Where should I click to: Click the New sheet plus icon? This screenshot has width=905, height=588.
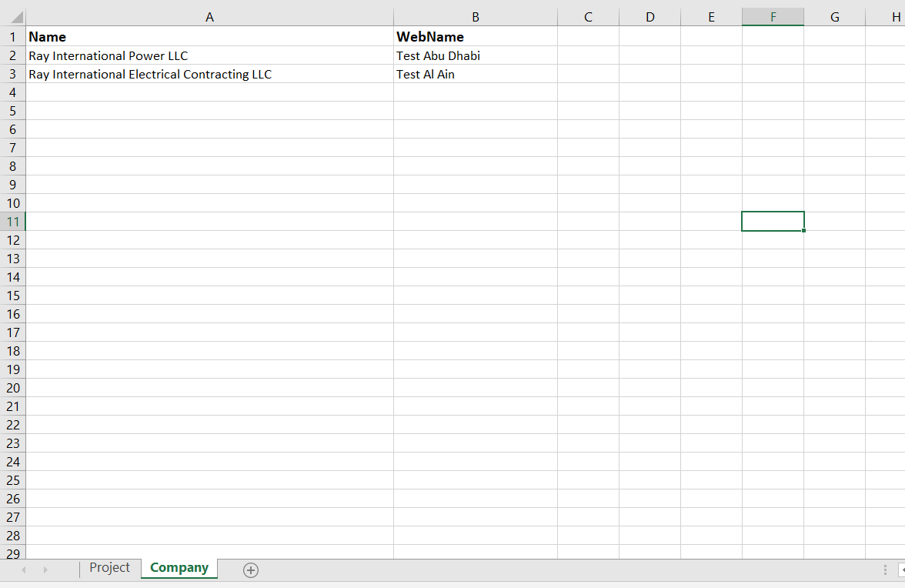point(251,570)
